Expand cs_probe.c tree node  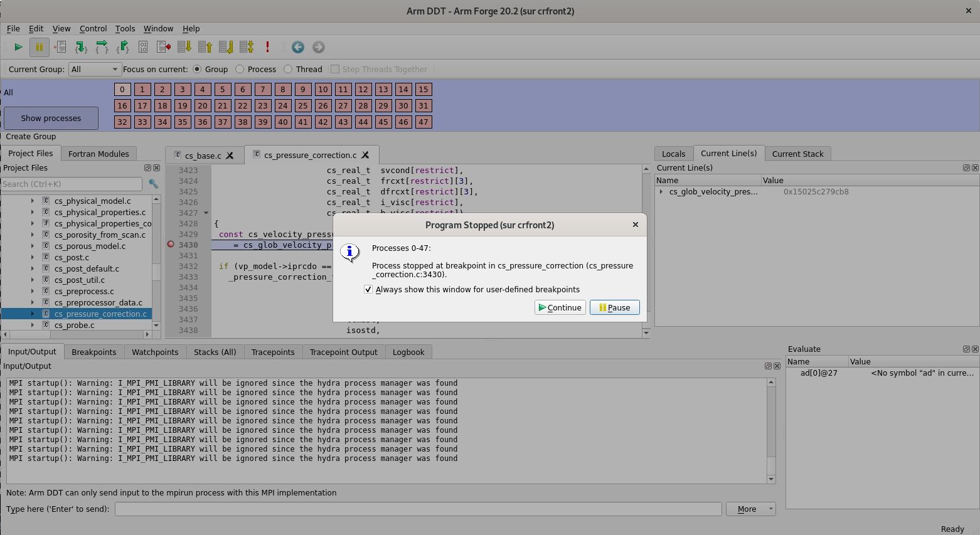coord(33,325)
